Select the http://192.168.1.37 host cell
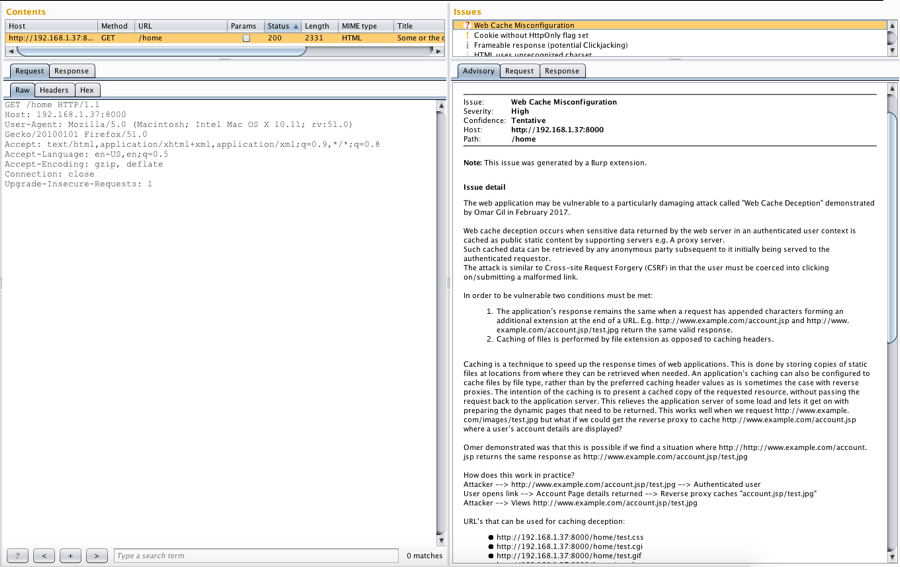Viewport: 900px width, 567px height. point(51,38)
